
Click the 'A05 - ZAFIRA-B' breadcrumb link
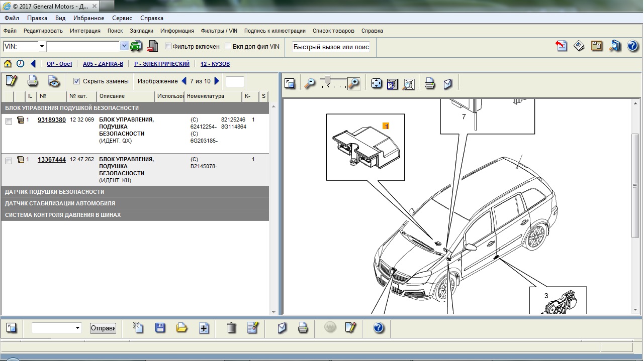pyautogui.click(x=103, y=64)
